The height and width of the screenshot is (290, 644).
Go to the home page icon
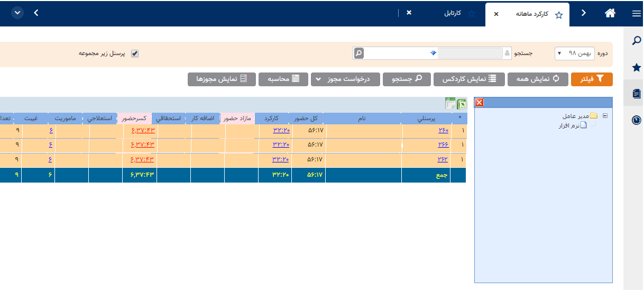tap(610, 13)
